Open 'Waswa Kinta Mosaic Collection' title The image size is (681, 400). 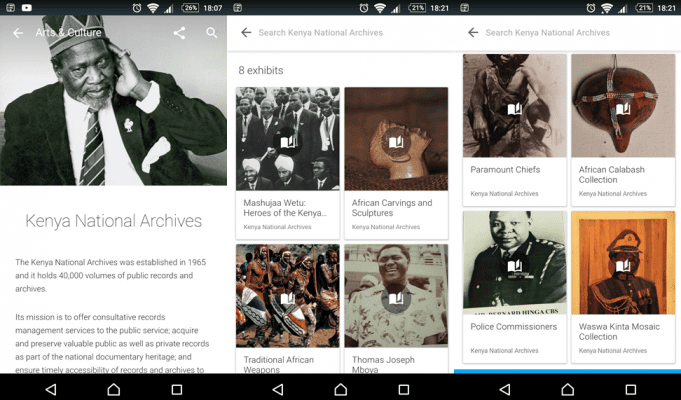pos(619,331)
